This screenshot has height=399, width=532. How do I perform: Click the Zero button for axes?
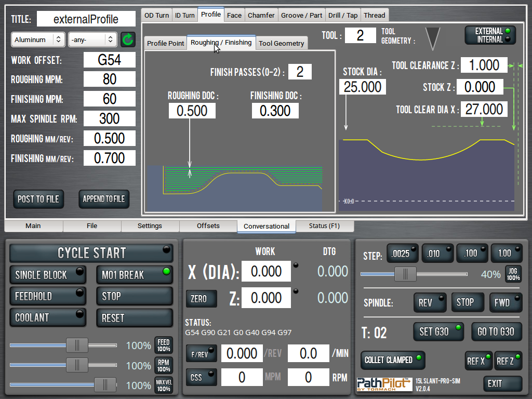[x=202, y=299]
